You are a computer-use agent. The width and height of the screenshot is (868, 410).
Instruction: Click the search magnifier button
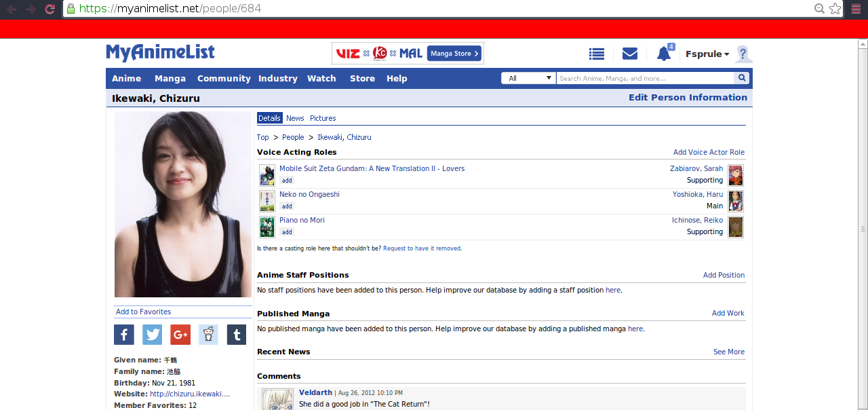click(743, 78)
